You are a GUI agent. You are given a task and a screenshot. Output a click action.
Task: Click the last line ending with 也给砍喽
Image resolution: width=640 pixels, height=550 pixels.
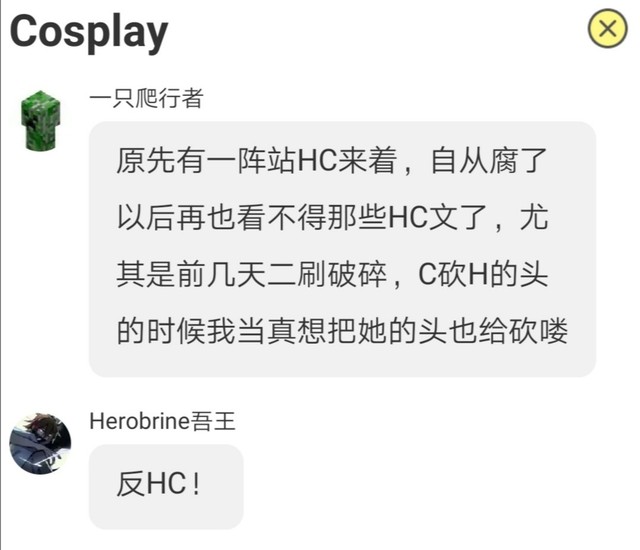coord(342,331)
